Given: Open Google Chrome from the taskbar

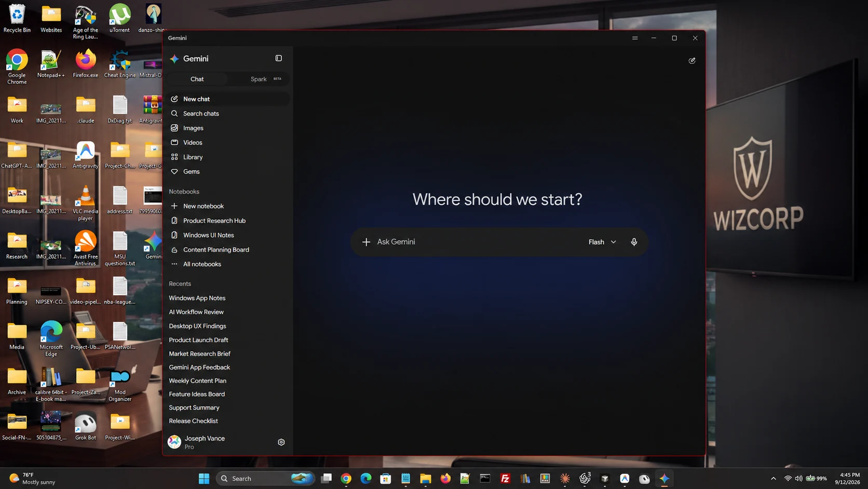Looking at the screenshot, I should 346,479.
